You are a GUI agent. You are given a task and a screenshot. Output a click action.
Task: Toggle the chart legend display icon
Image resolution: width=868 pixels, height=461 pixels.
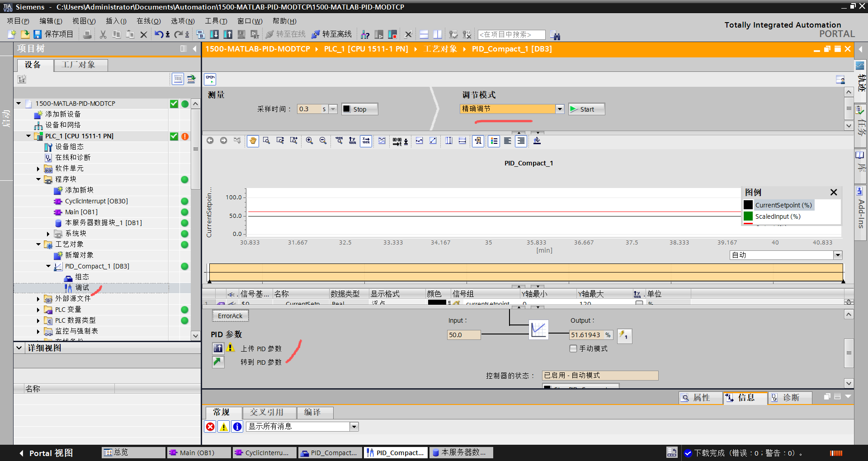[494, 141]
